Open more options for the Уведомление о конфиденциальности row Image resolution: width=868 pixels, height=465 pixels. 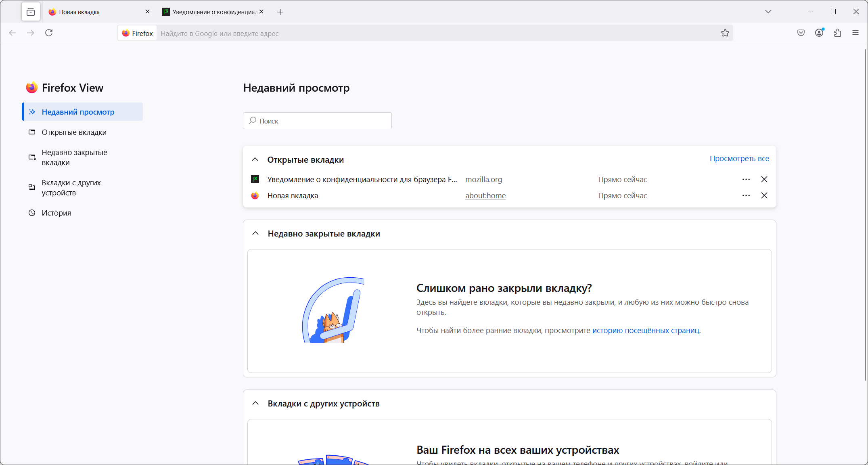[746, 179]
